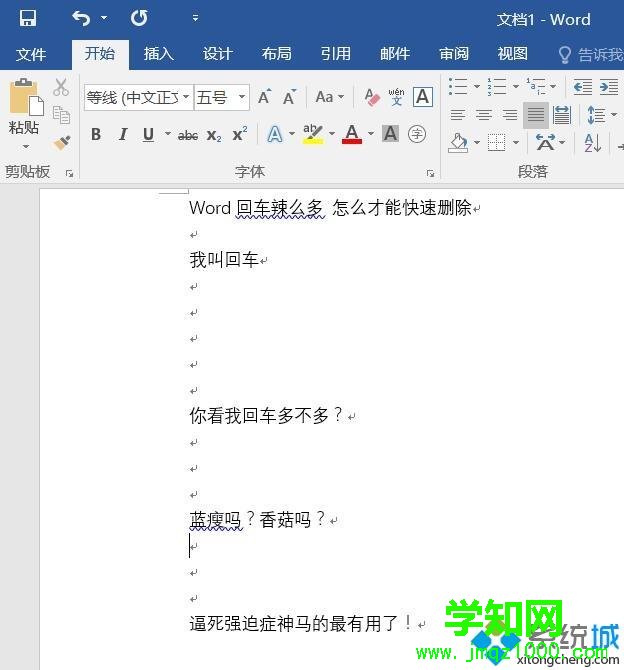624x670 pixels.
Task: Click the Format Painter brush icon
Action: click(62, 143)
